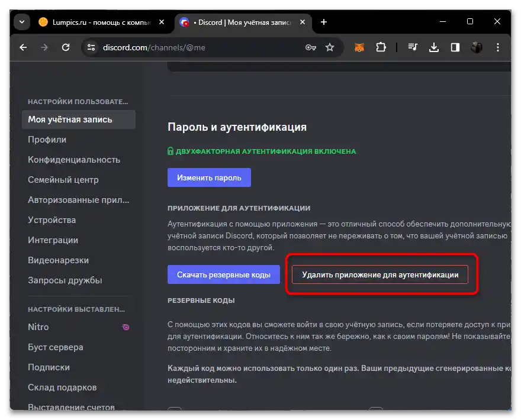Open media controls icon

[x=413, y=47]
